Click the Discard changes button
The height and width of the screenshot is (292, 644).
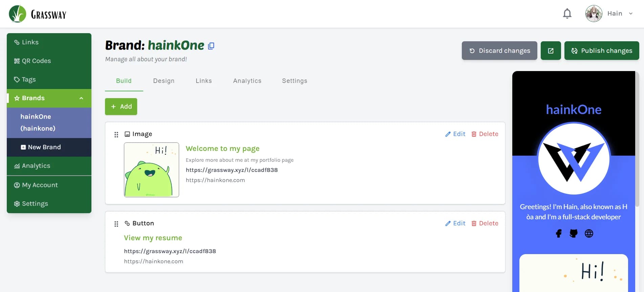tap(499, 51)
